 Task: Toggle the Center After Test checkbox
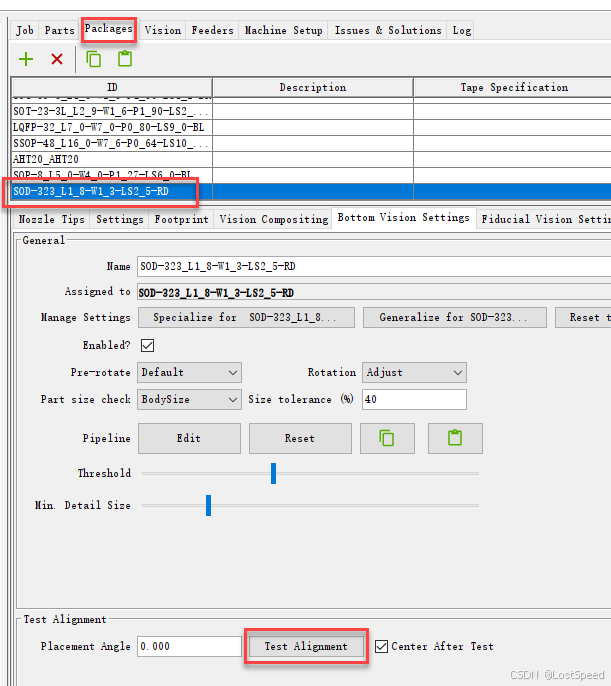point(381,646)
